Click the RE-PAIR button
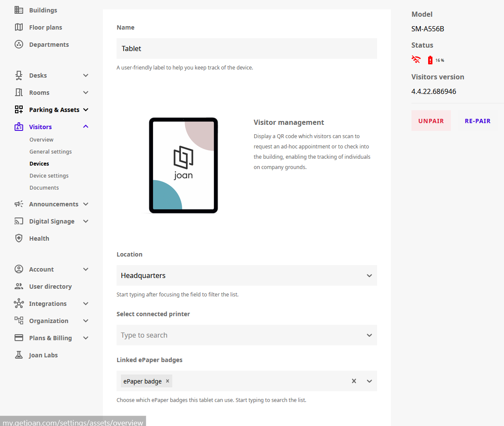 (477, 121)
